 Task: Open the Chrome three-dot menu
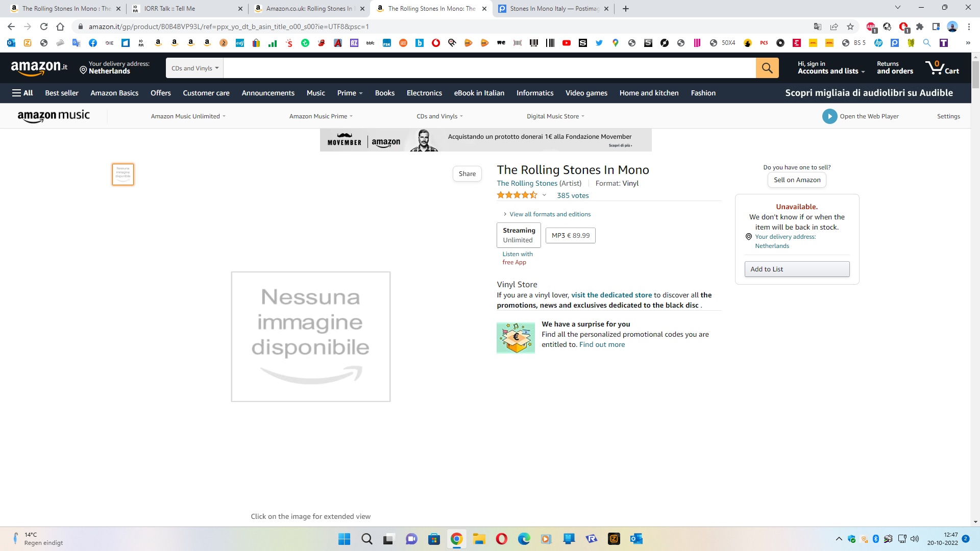pyautogui.click(x=969, y=27)
